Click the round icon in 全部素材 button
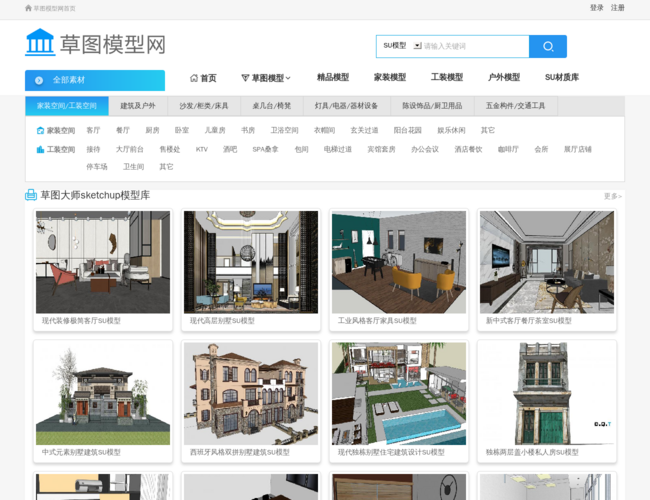The height and width of the screenshot is (500, 650). (39, 80)
